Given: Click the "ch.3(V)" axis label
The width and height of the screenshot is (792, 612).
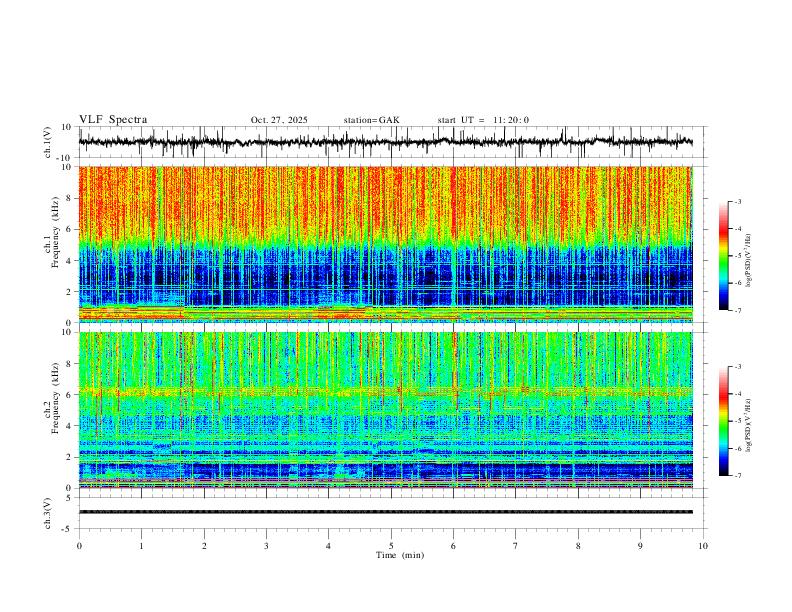Looking at the screenshot, I should click(48, 514).
